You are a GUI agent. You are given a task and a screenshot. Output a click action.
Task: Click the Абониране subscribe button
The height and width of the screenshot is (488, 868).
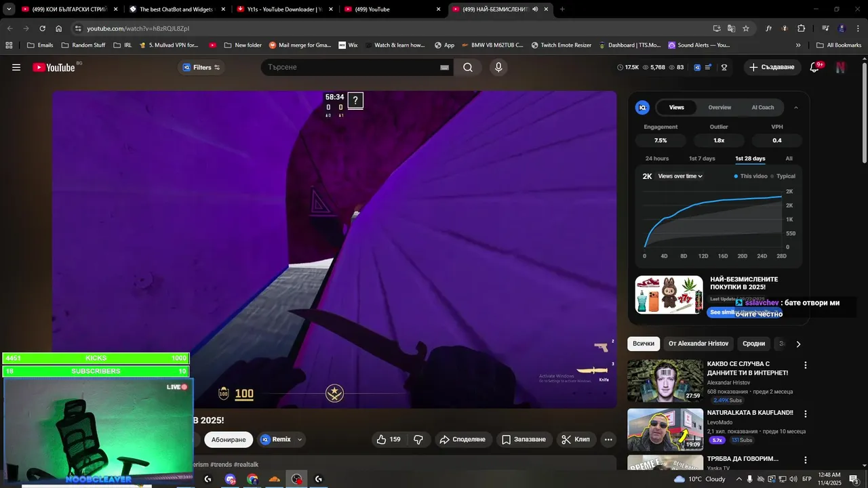pos(229,439)
